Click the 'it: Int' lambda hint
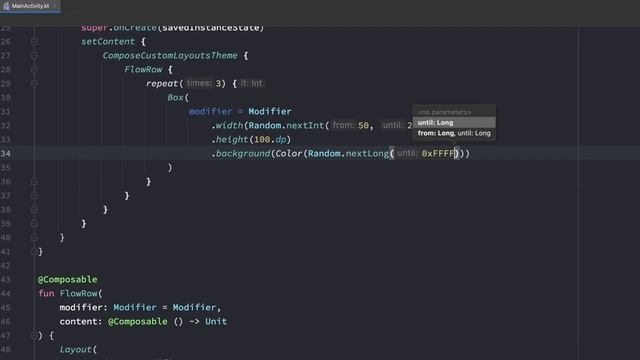This screenshot has height=360, width=640. click(251, 83)
